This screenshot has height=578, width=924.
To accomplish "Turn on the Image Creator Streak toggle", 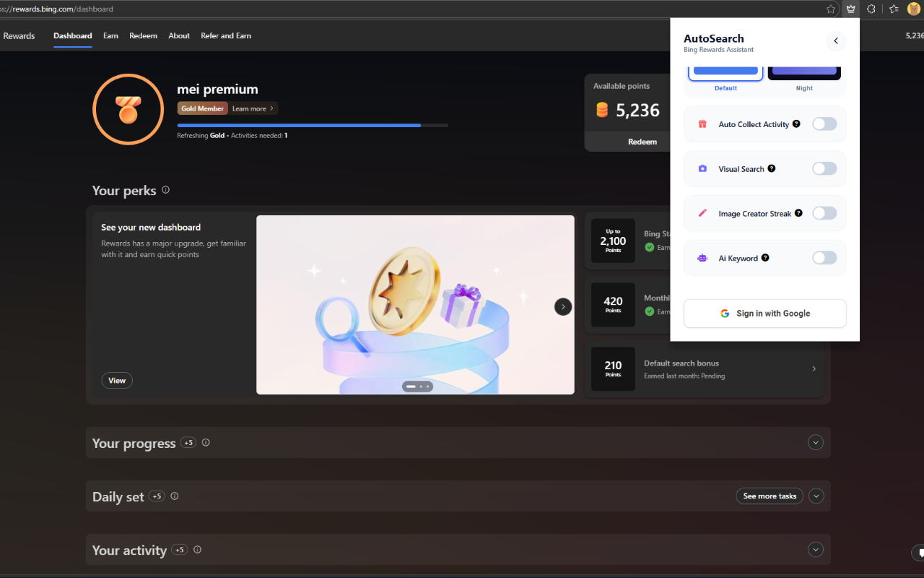I will pyautogui.click(x=824, y=213).
